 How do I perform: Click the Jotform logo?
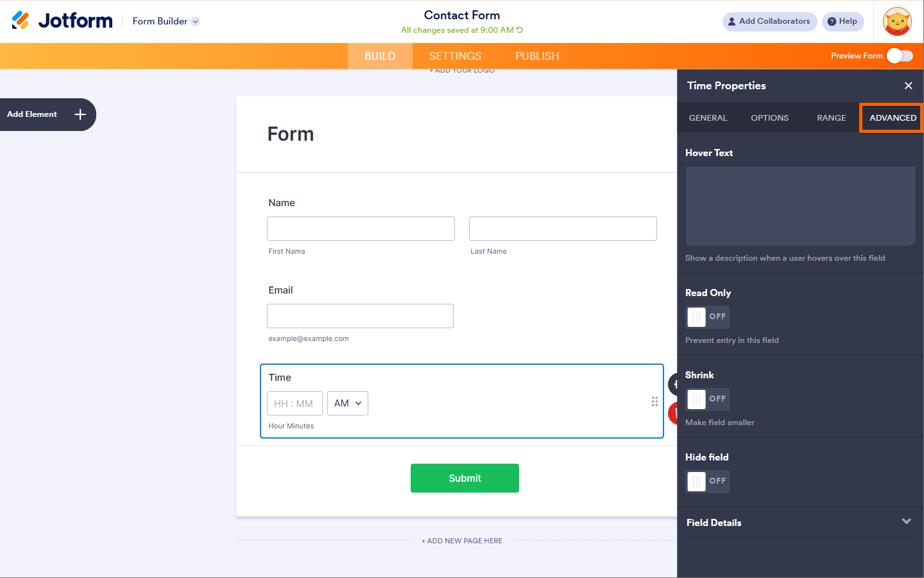(62, 21)
